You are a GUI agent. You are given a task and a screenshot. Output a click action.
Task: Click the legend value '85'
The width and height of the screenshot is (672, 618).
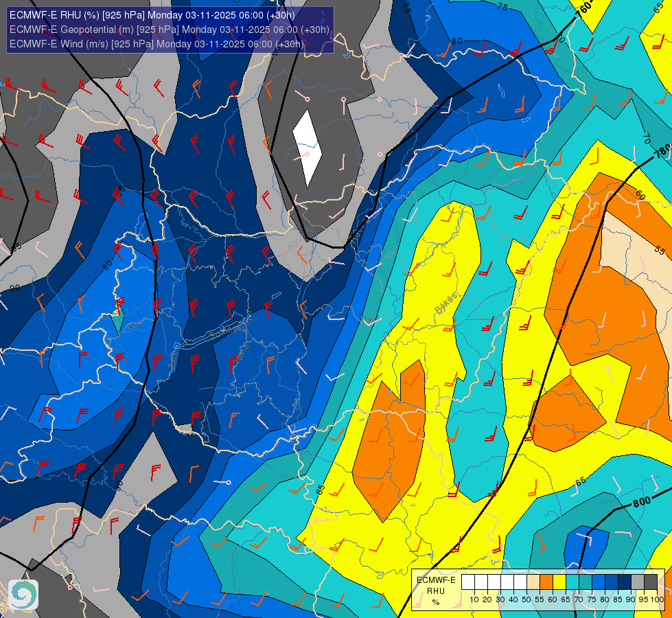tap(618, 599)
